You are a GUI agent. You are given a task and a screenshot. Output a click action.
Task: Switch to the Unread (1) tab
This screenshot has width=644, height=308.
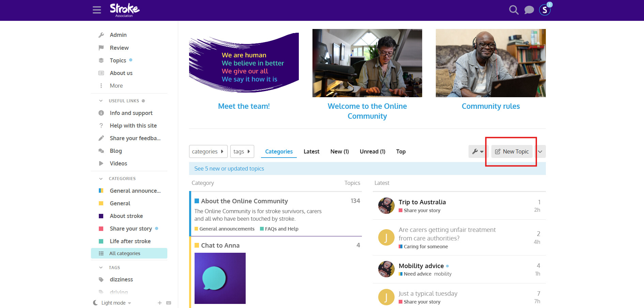(x=372, y=151)
